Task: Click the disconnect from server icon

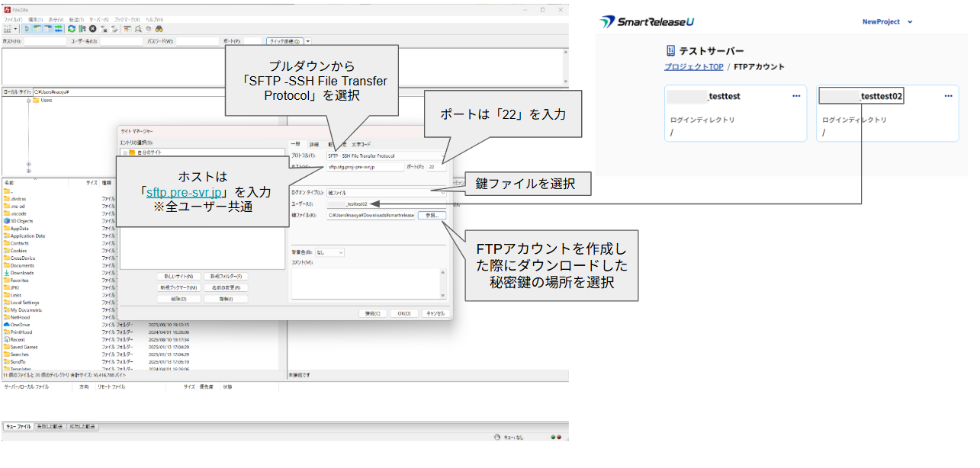Action: 104,29
